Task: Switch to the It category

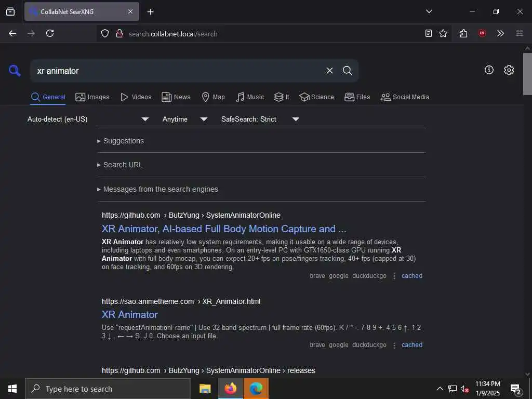Action: coord(282,97)
